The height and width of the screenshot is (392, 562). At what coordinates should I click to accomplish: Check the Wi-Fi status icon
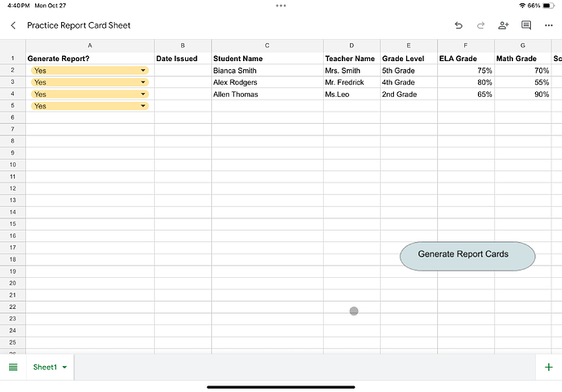coord(522,6)
